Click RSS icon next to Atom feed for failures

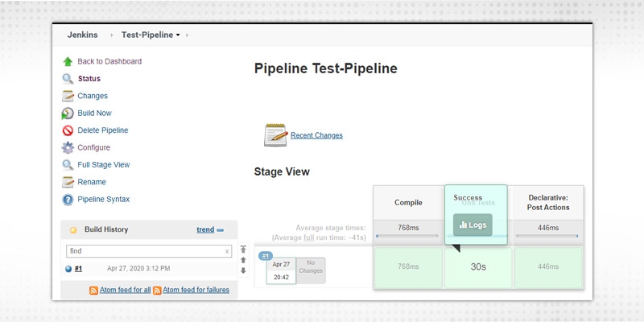click(x=157, y=291)
